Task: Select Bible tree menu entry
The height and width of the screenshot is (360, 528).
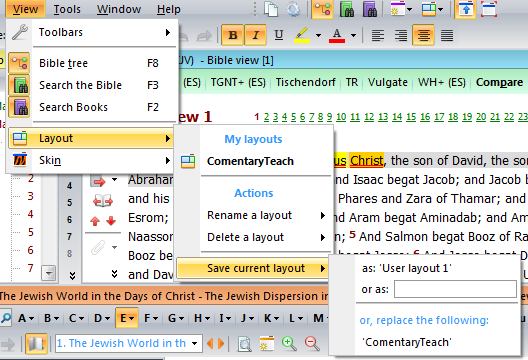Action: pos(91,63)
